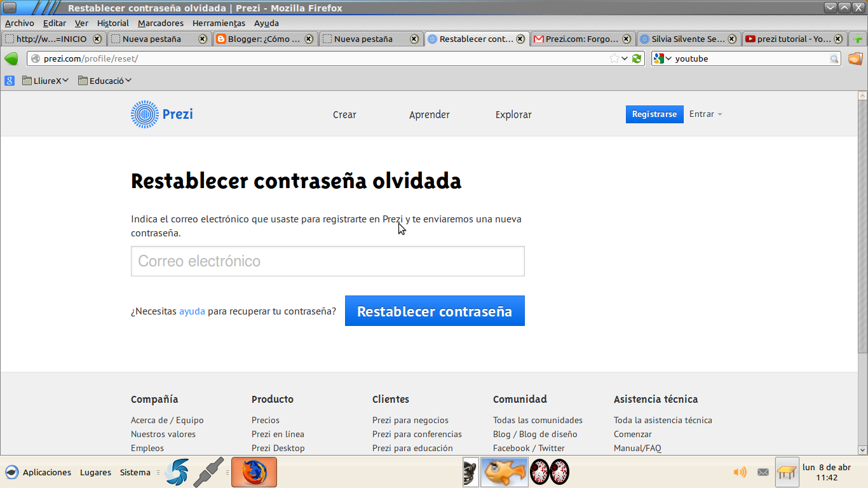Switch to the first Nueva pestaña tab
The width and height of the screenshot is (868, 488).
[x=159, y=39]
